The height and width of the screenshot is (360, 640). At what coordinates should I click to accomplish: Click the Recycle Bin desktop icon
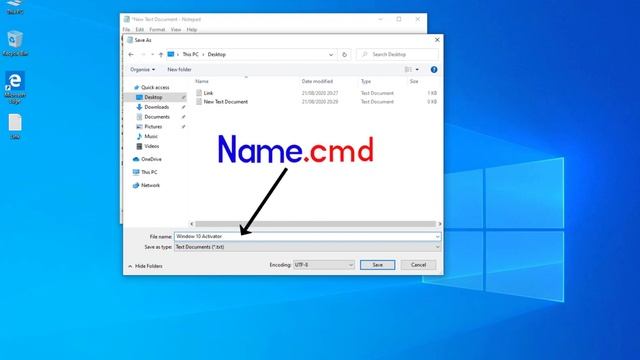click(15, 43)
